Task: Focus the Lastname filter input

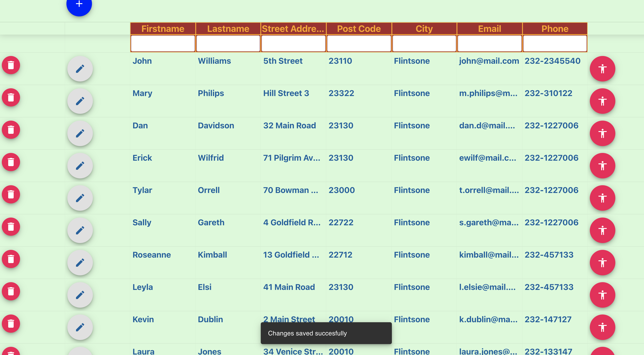Action: coord(228,44)
